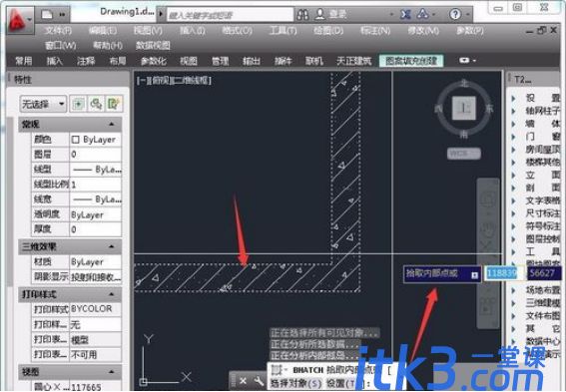Open the quick access toolbar overflow arrow
The height and width of the screenshot is (392, 566).
pyautogui.click(x=62, y=15)
